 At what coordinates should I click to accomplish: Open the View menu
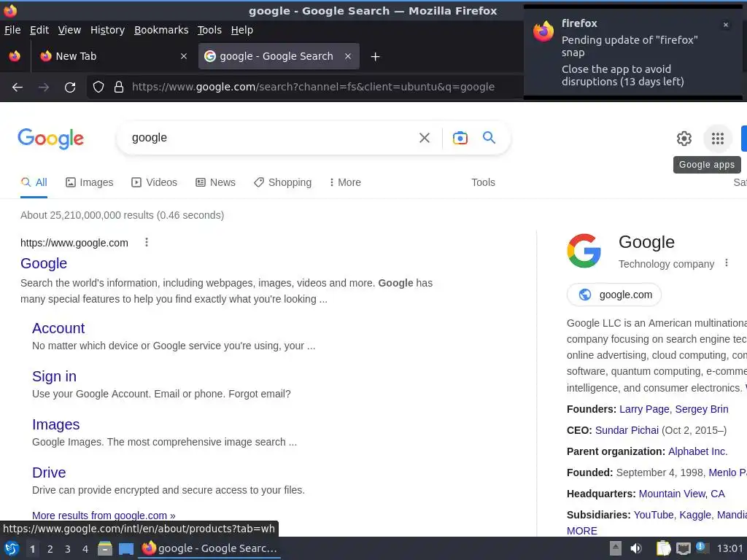[69, 30]
